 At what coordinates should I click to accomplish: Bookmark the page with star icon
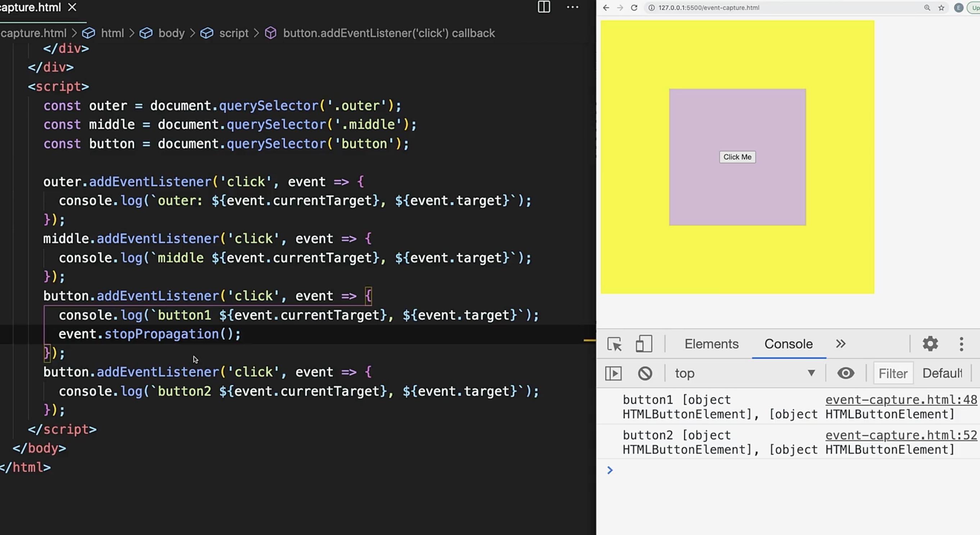coord(941,8)
